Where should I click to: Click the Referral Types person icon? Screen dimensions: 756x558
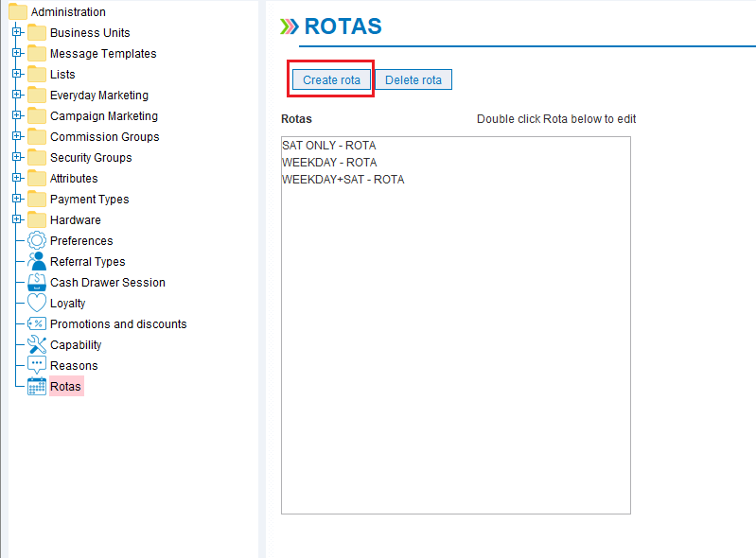[37, 261]
